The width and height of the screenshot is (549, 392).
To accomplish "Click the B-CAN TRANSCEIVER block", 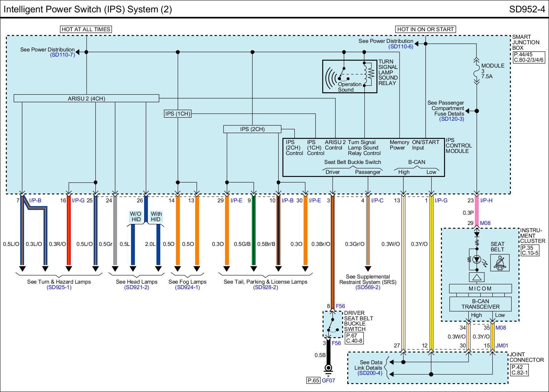I will coord(480,304).
